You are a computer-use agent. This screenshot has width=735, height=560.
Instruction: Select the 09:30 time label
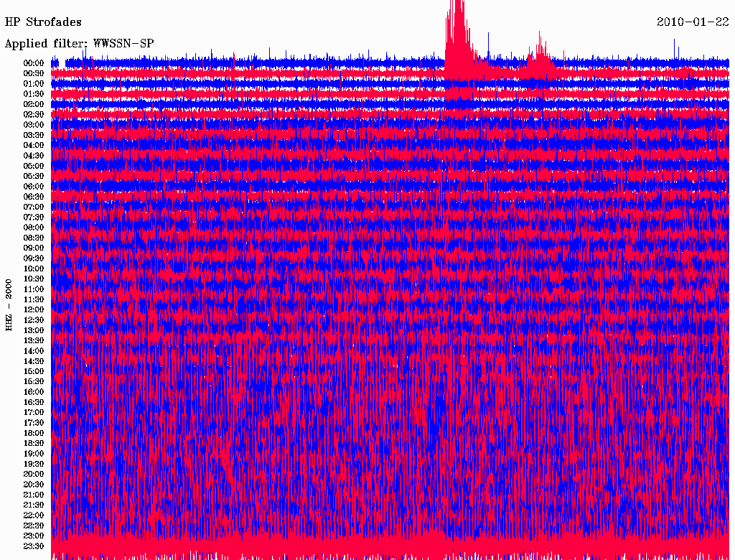tap(34, 259)
